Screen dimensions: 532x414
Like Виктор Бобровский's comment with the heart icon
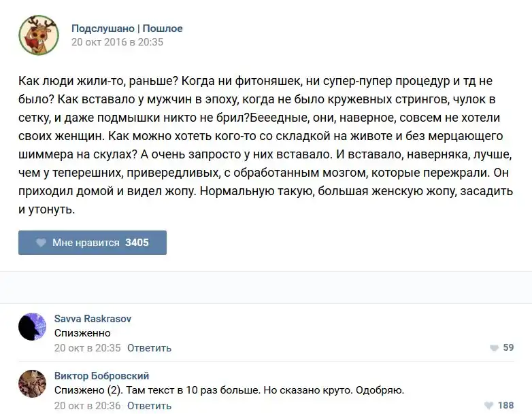[x=489, y=406]
